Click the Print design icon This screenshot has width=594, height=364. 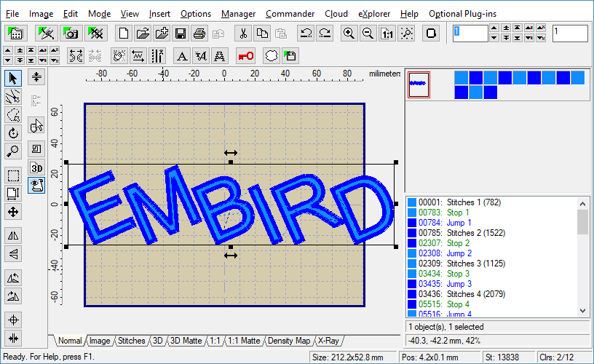(x=199, y=33)
